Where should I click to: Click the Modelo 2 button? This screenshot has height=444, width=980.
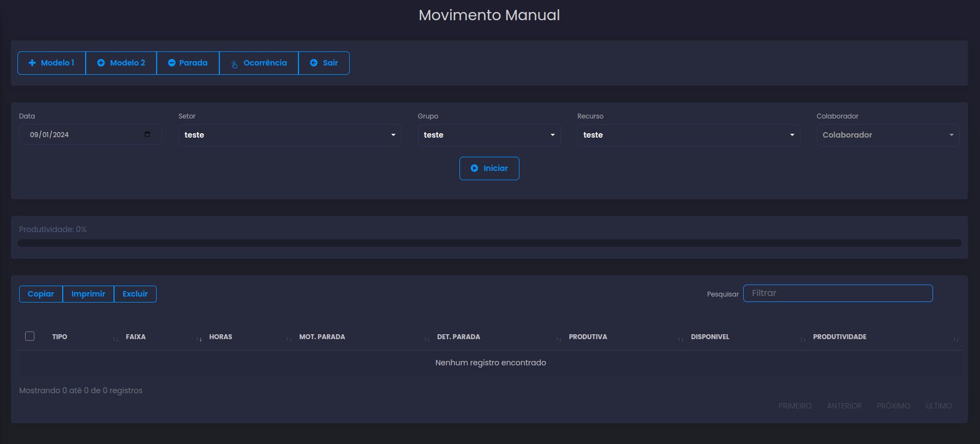[121, 63]
